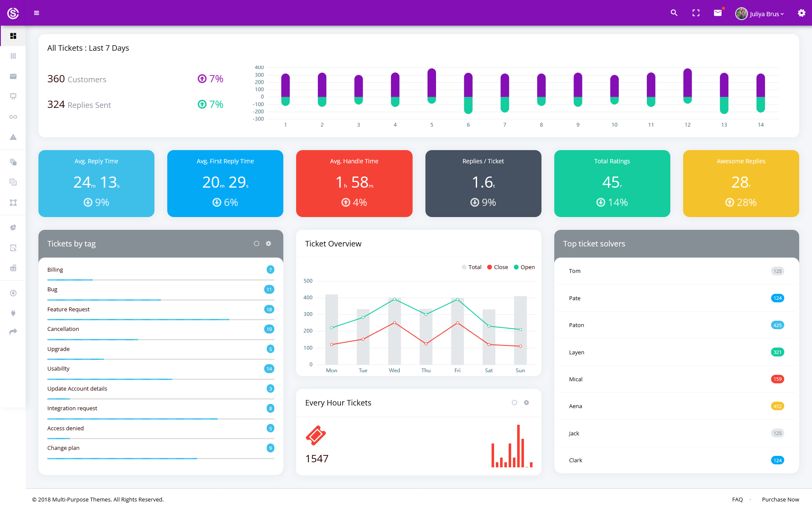Screen dimensions: 812x510
Task: Toggle the hamburger menu icon
Action: [37, 13]
